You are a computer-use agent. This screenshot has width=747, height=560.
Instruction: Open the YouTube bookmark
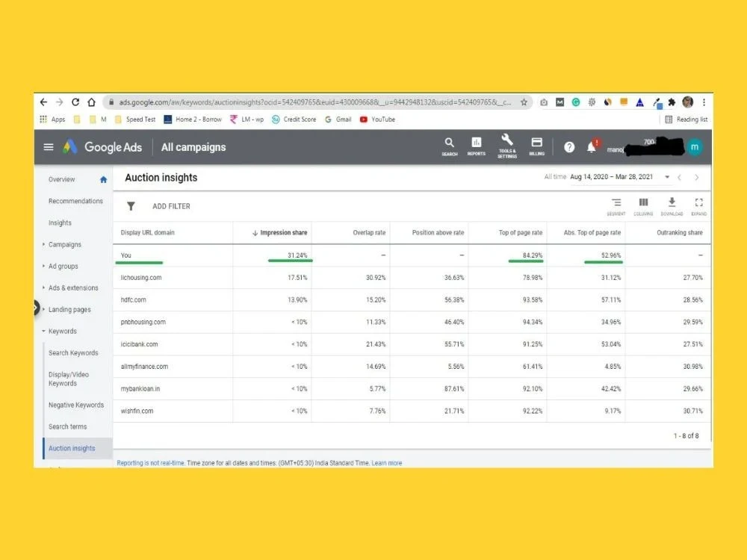tap(377, 119)
